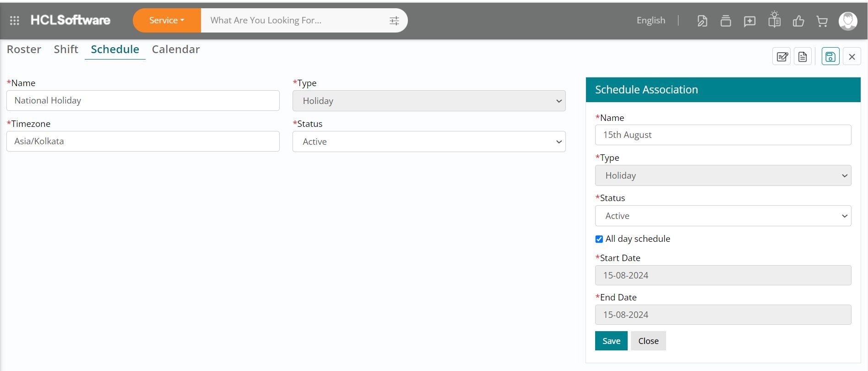Click the edit form pencil icon
The image size is (868, 371).
[782, 57]
